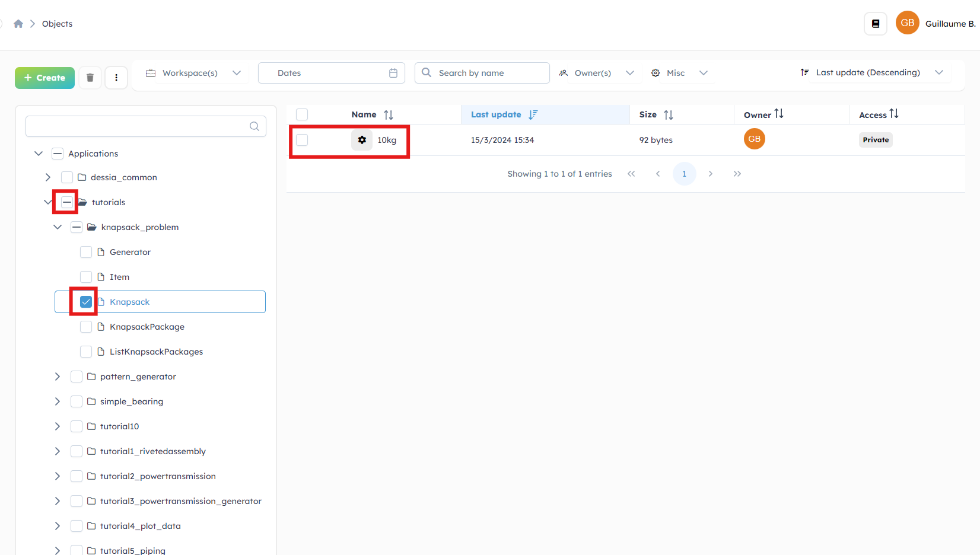The image size is (980, 555).
Task: Click the calendar icon in Dates field
Action: [393, 73]
